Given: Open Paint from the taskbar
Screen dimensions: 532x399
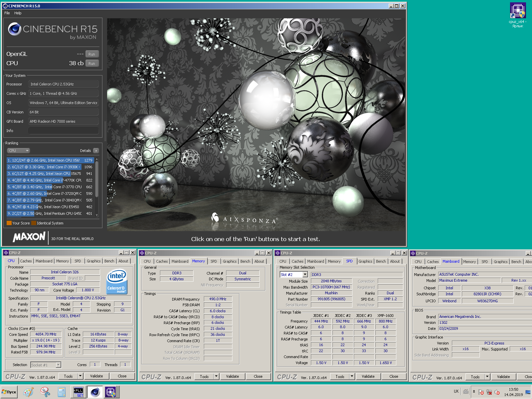Looking at the screenshot, I should click(28, 392).
